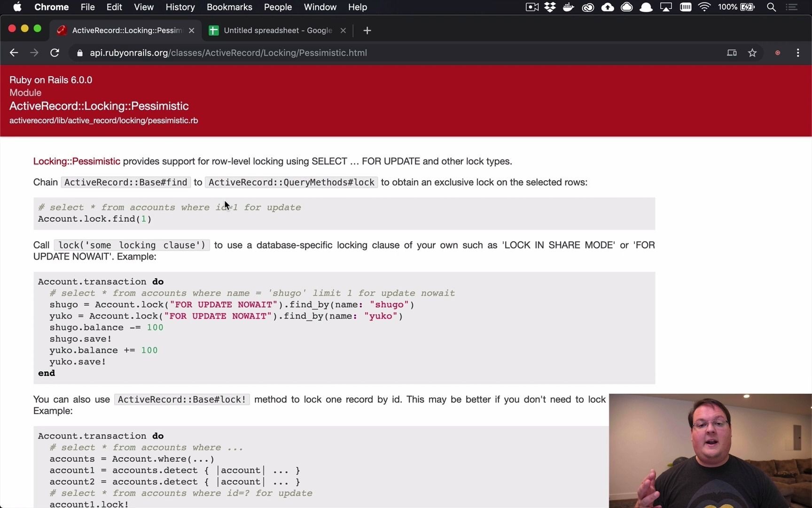Bookmark this page with the star icon

point(752,53)
